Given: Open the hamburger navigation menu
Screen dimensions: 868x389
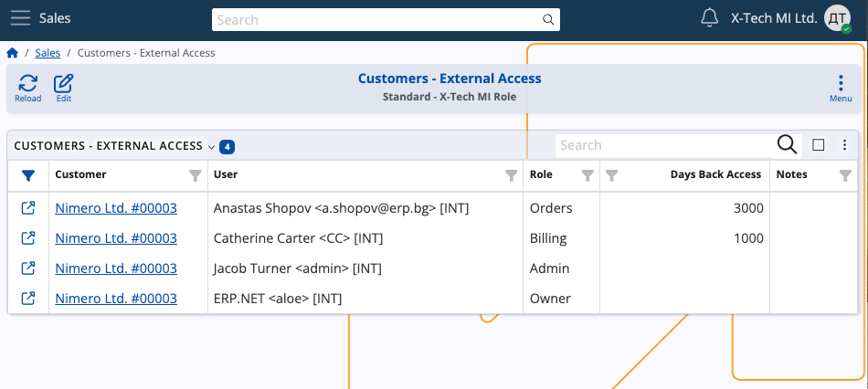Looking at the screenshot, I should click(x=20, y=18).
